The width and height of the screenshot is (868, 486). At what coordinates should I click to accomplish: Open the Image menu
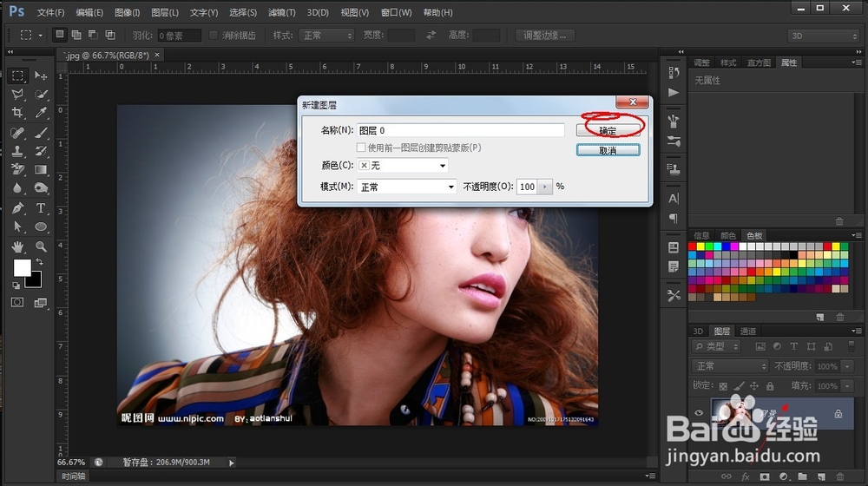(127, 12)
